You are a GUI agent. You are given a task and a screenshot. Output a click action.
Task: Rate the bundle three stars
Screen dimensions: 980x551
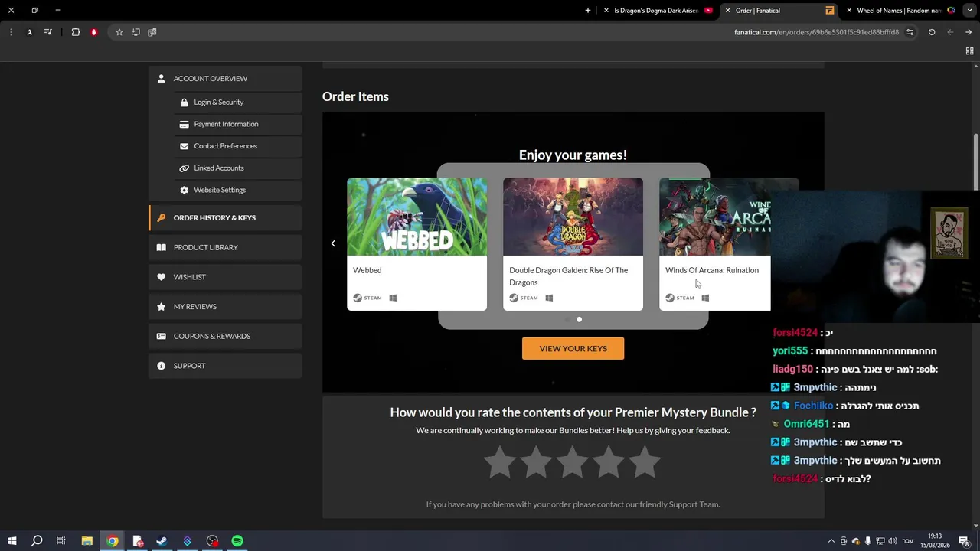573,462
